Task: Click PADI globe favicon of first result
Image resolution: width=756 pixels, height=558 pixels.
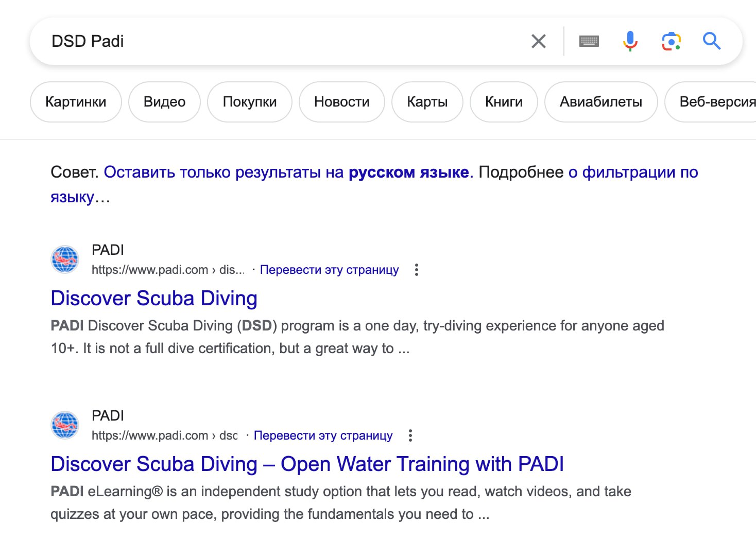Action: [65, 259]
